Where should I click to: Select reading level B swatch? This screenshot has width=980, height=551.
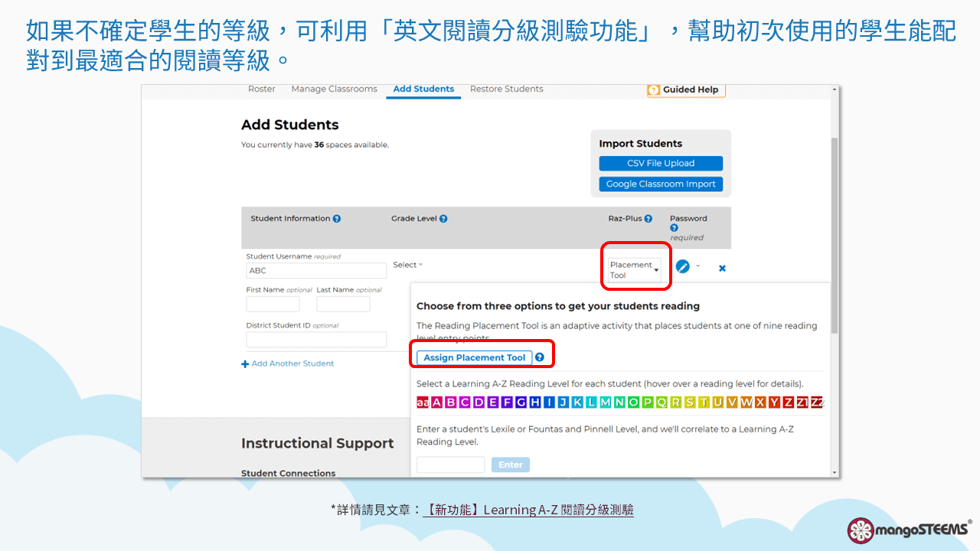[x=451, y=402]
